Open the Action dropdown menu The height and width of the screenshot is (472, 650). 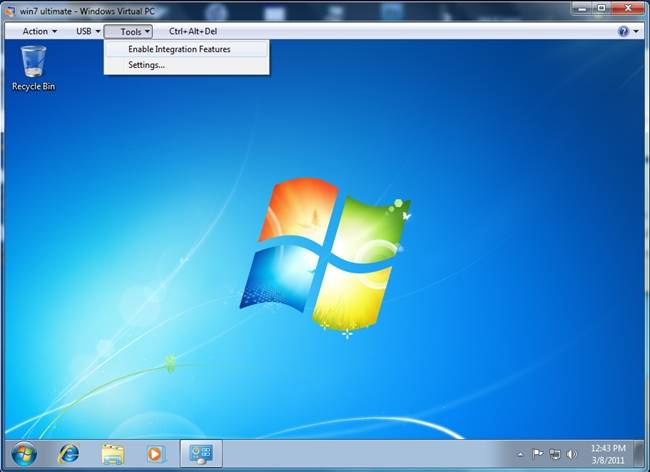(40, 31)
